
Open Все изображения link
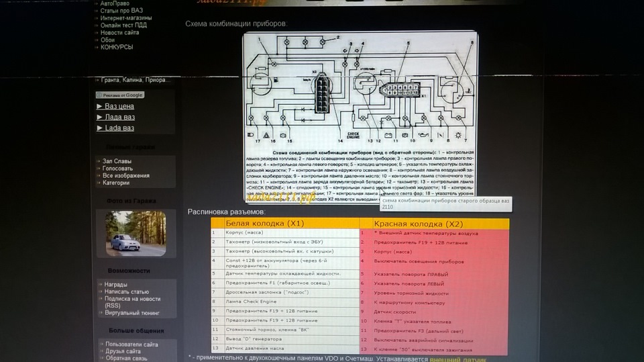pos(125,176)
